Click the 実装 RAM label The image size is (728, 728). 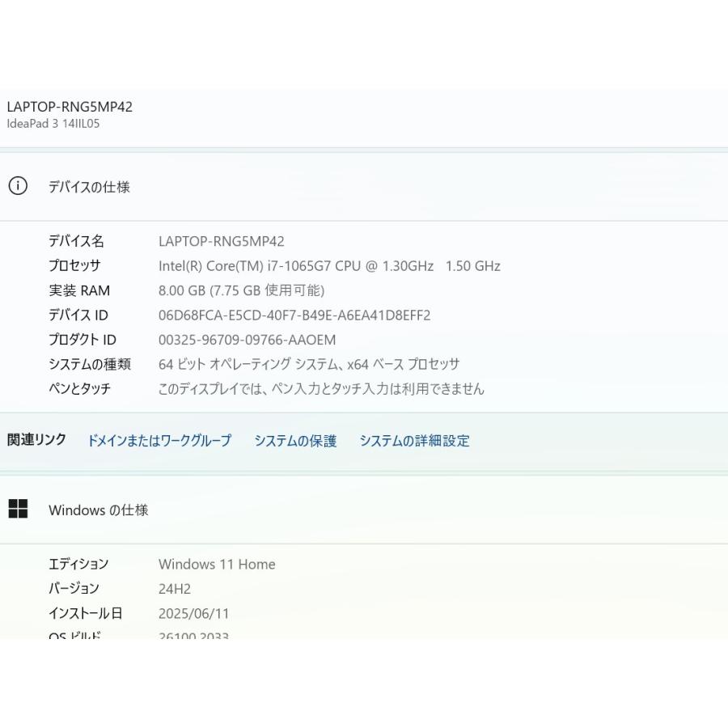(x=79, y=290)
